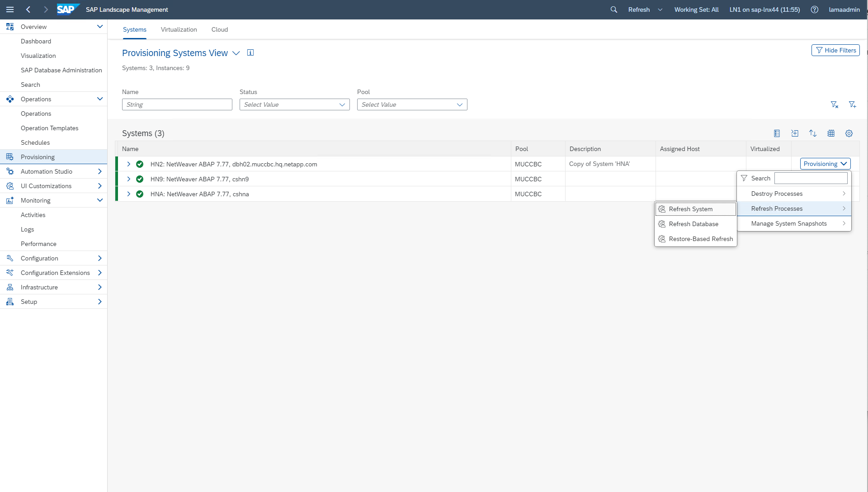Click the clear filters icon
Viewport: 868px width, 492px height.
pyautogui.click(x=834, y=105)
